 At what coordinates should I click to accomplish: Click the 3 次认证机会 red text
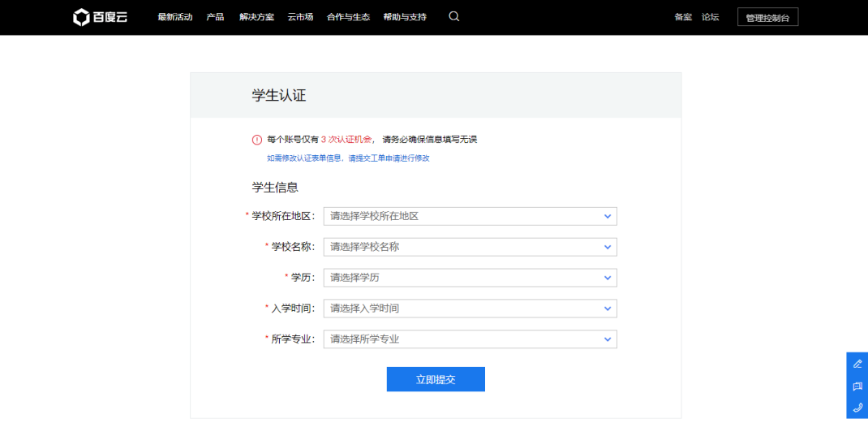pos(346,140)
